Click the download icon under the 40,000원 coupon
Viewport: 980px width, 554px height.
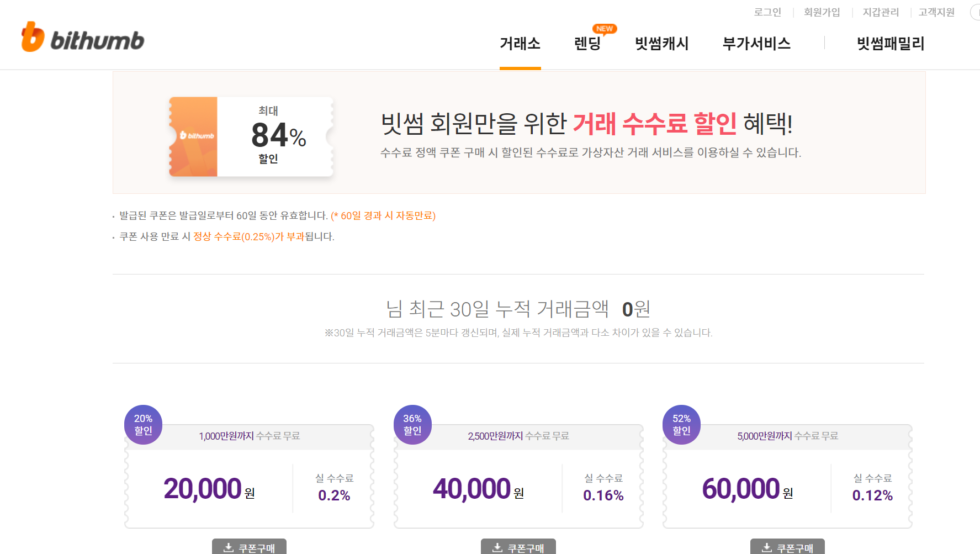[497, 547]
